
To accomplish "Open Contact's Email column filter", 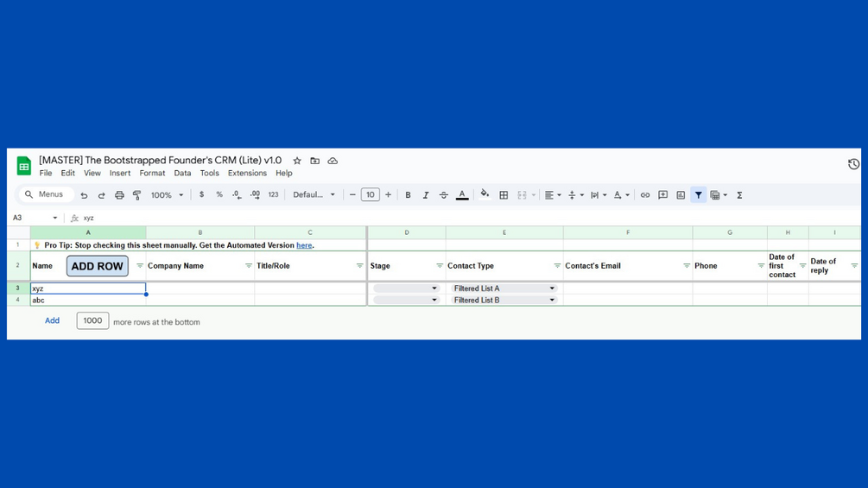I will tap(687, 266).
